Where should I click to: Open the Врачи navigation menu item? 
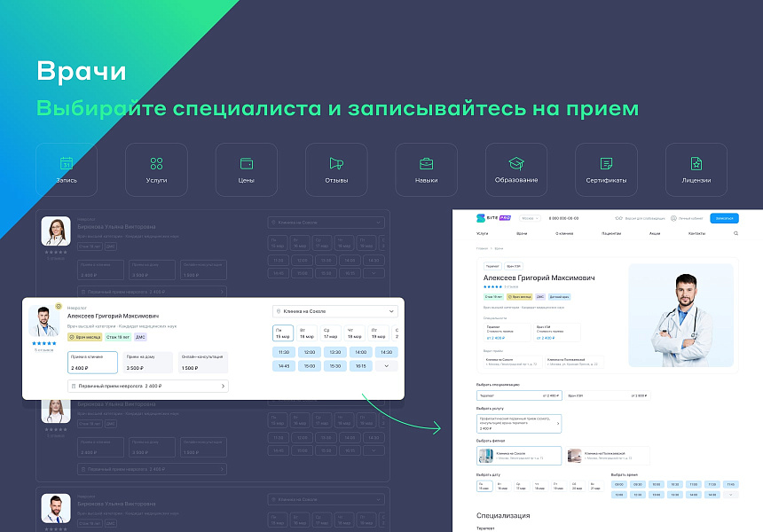(522, 233)
